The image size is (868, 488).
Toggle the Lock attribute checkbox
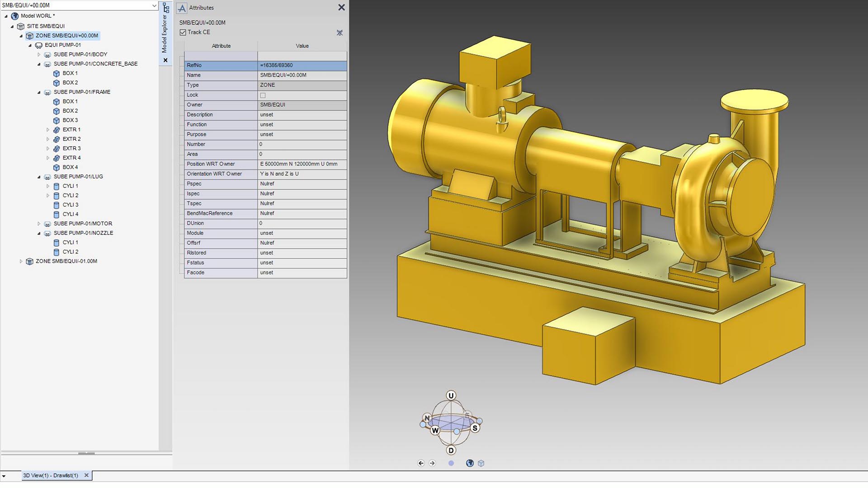(x=263, y=95)
